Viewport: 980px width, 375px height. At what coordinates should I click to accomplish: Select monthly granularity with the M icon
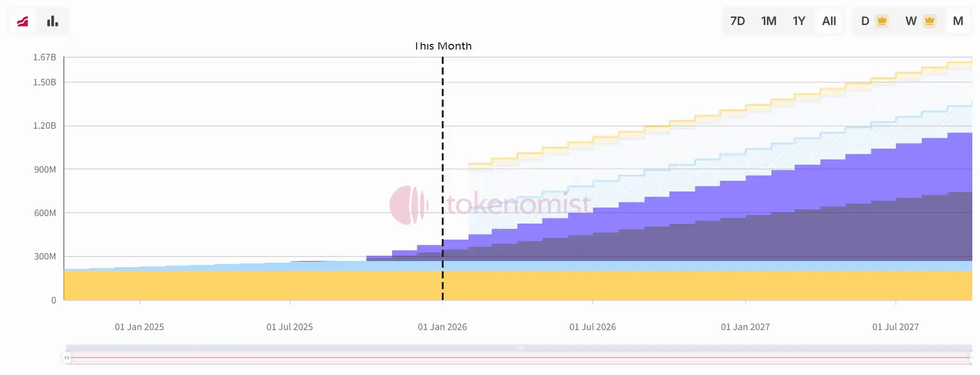click(x=958, y=20)
